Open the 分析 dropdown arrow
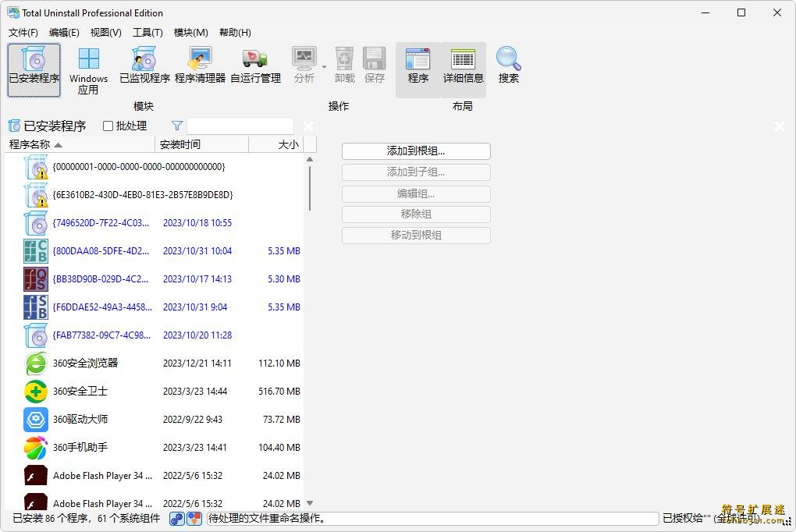The height and width of the screenshot is (532, 796). 325,66
